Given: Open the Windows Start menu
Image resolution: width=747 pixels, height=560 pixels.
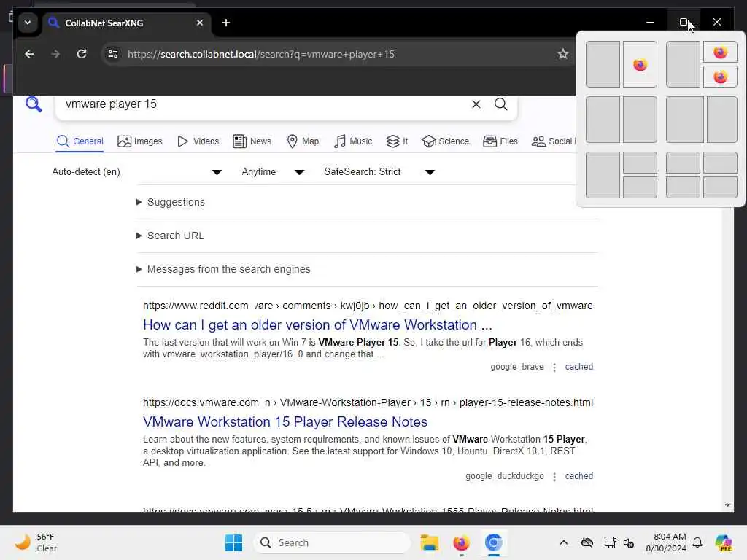Looking at the screenshot, I should tap(233, 542).
